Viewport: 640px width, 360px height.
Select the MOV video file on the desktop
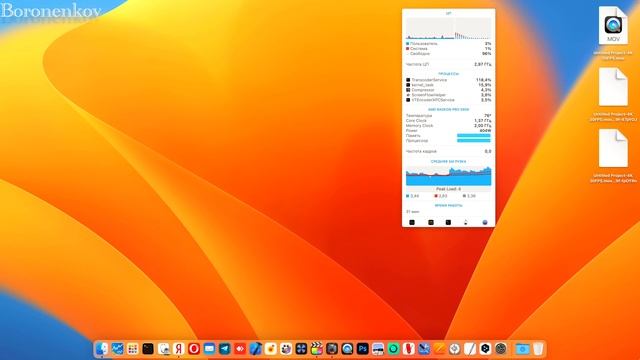tap(613, 25)
